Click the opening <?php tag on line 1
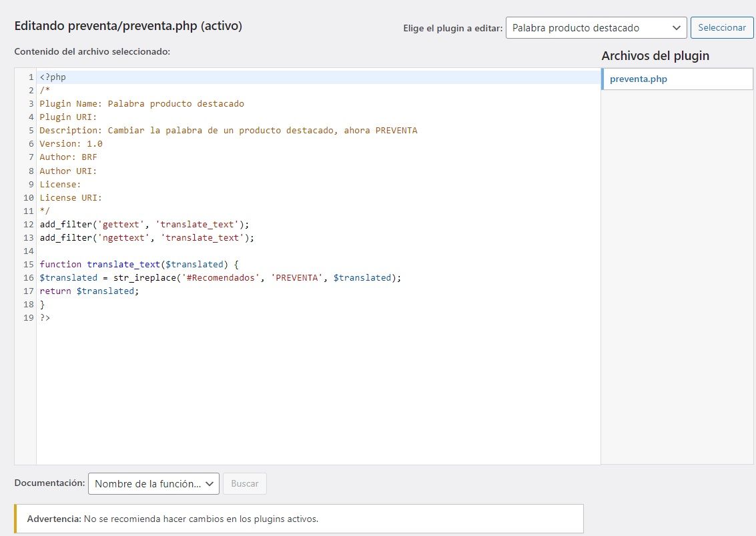The image size is (756, 536). pos(53,77)
